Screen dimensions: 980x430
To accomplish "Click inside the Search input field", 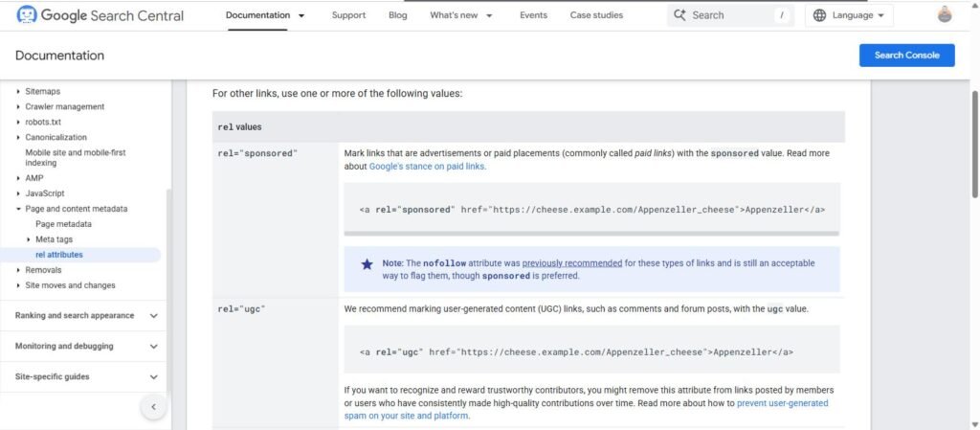I will (731, 15).
